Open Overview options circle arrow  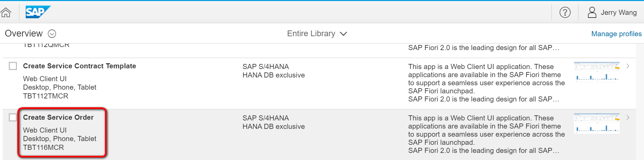click(x=52, y=34)
